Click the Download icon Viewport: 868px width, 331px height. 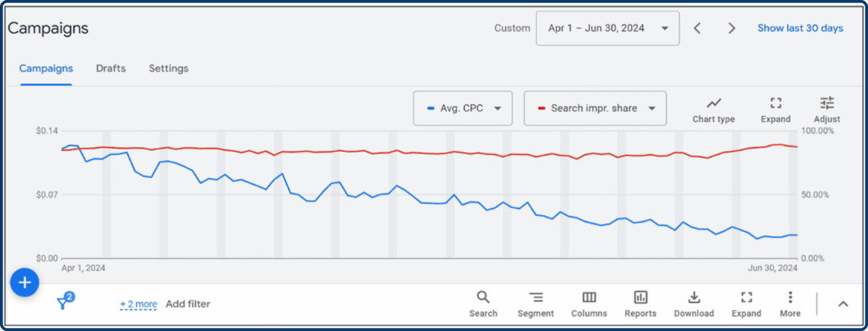[x=694, y=297]
